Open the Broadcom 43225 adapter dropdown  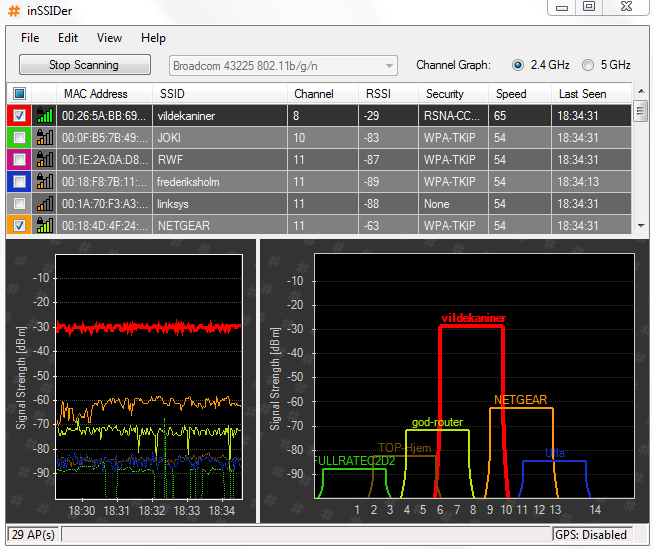(283, 66)
